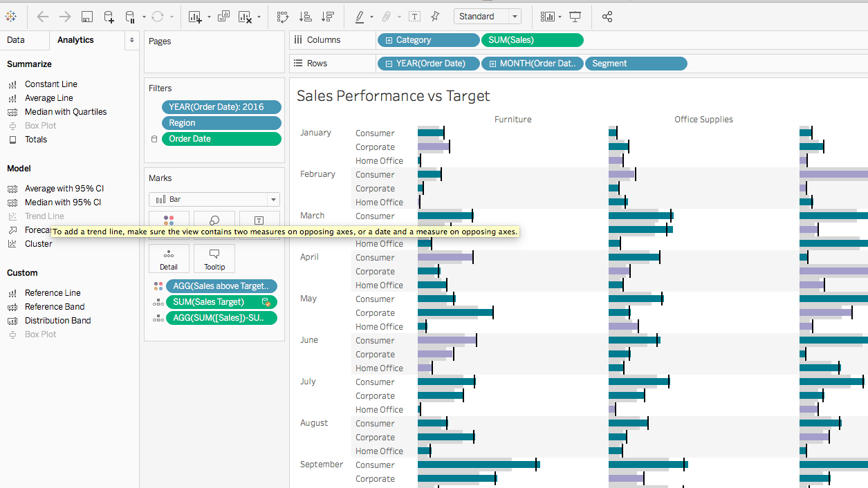Add a new data source
The image size is (868, 488).
pyautogui.click(x=109, y=16)
